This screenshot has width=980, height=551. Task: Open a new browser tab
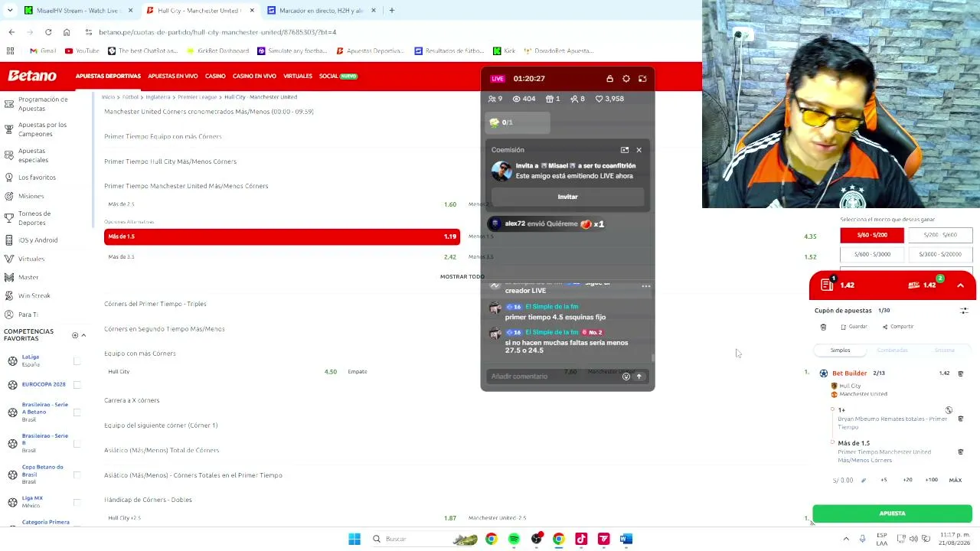391,11
